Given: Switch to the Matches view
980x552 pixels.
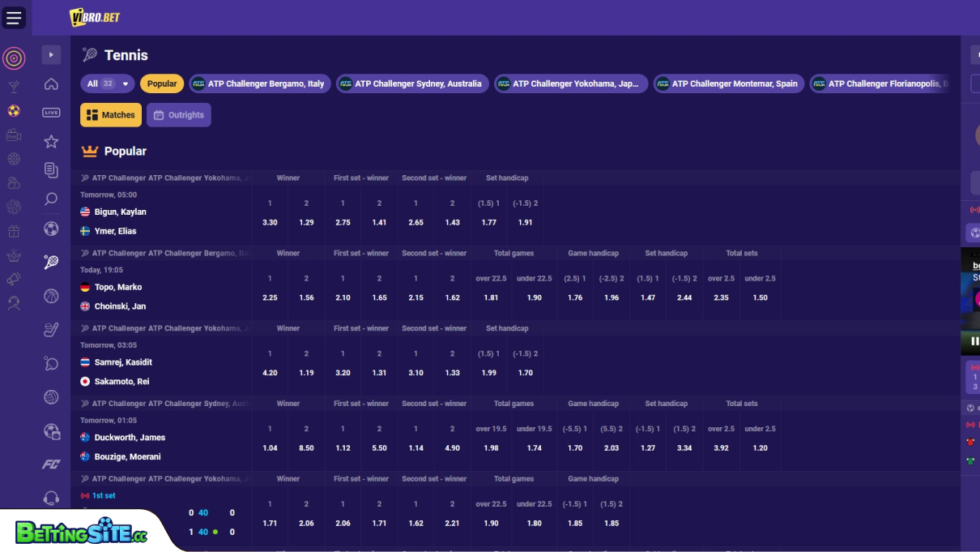Looking at the screenshot, I should click(x=110, y=114).
